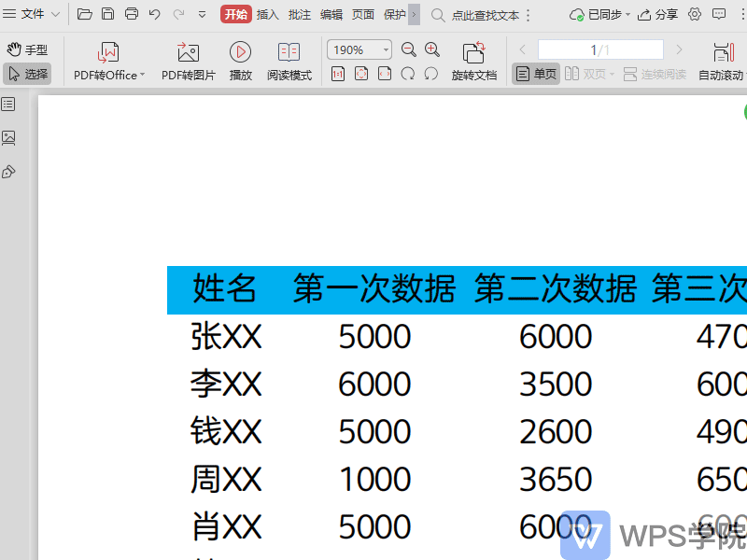The image size is (747, 560).
Task: Click the name 钱XX
Action: coord(226,431)
